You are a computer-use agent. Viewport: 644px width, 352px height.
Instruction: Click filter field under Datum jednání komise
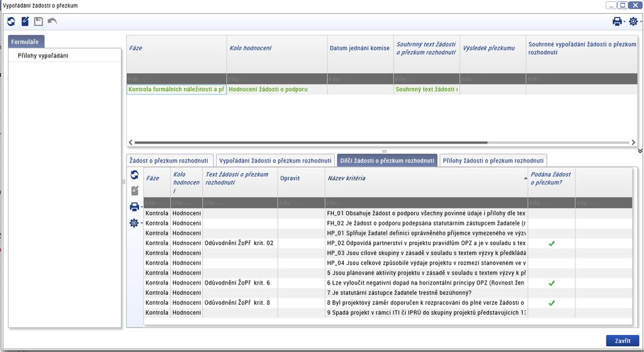click(x=360, y=79)
